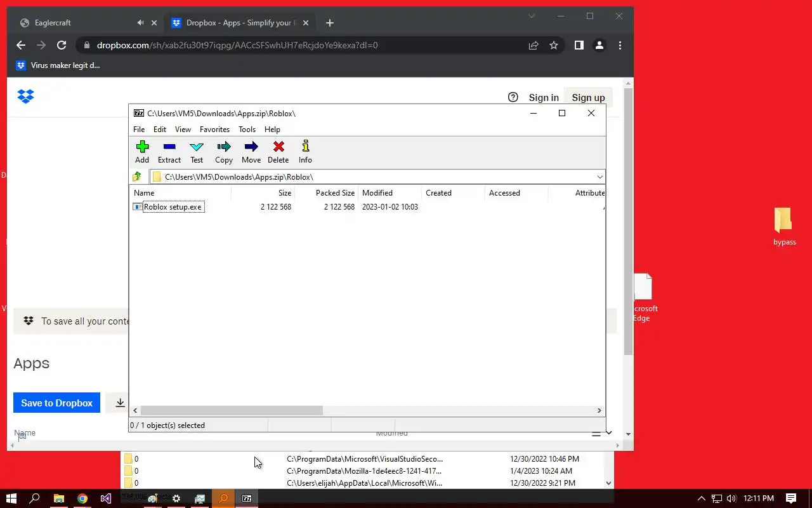Bookmark this page with the star icon

[554, 45]
